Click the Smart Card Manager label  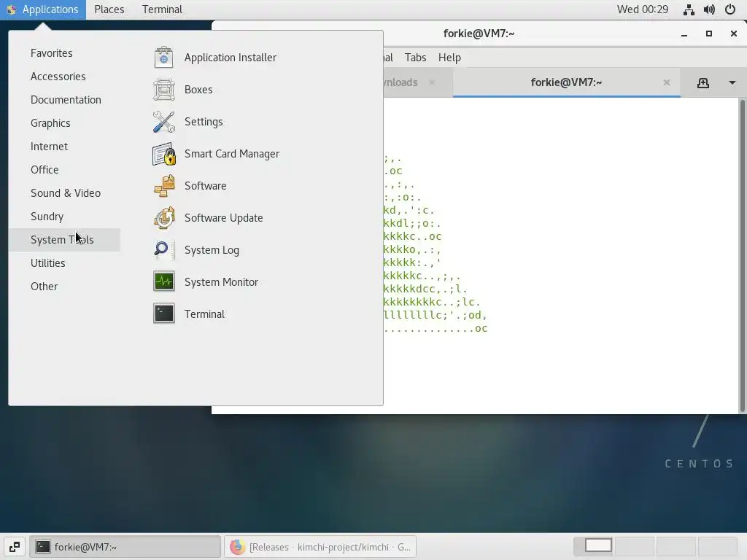tap(231, 154)
